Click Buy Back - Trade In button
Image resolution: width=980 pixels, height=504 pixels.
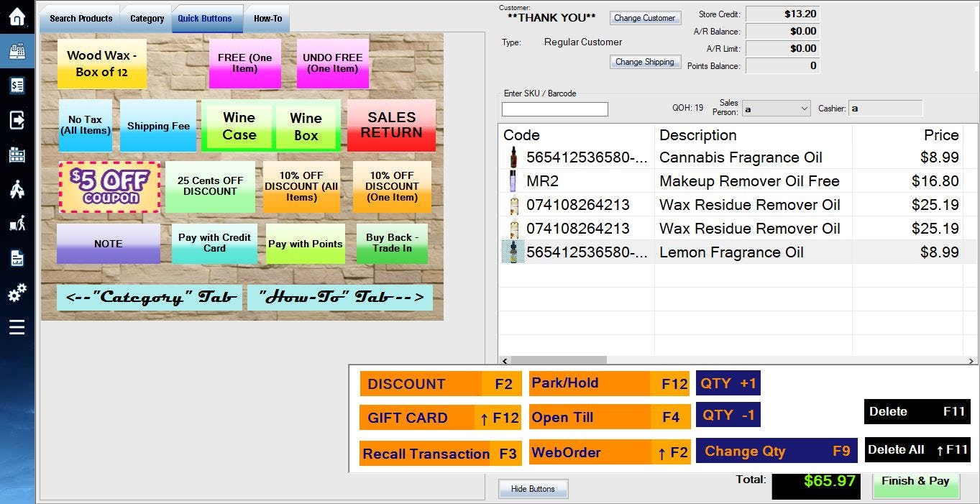tap(392, 244)
